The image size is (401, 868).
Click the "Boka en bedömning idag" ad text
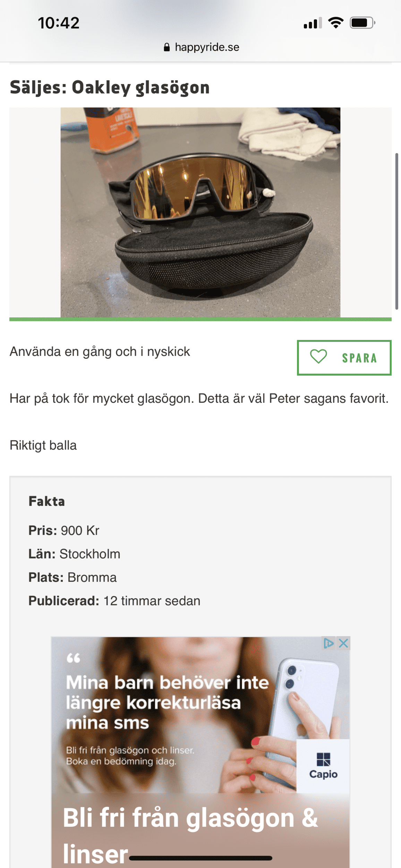tap(121, 761)
